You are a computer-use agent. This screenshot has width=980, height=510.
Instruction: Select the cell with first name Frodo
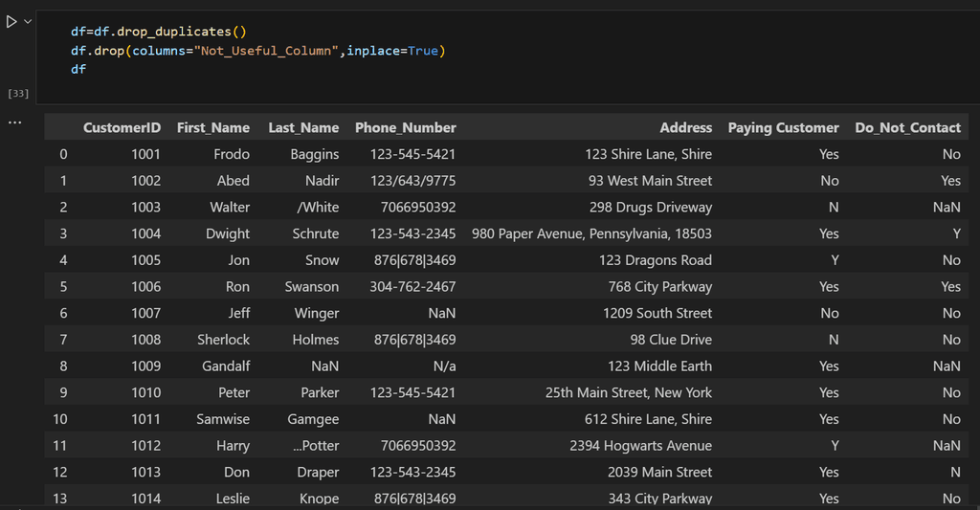(232, 154)
